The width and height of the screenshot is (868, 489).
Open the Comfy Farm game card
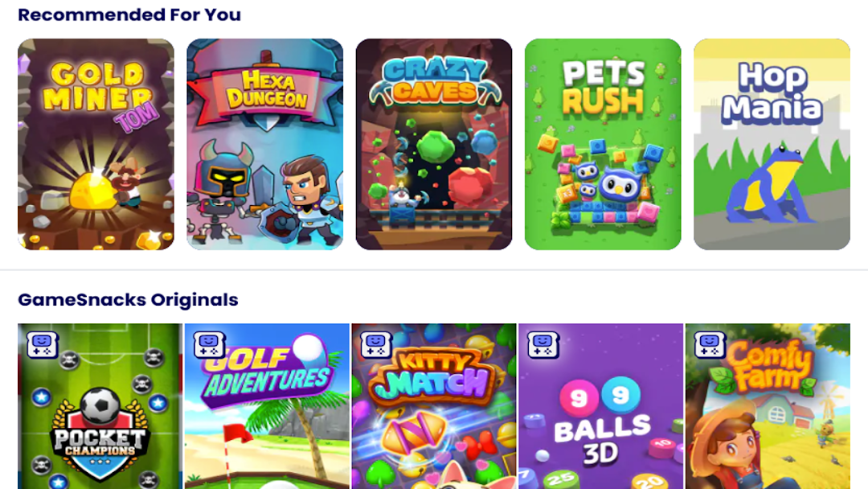tap(768, 406)
